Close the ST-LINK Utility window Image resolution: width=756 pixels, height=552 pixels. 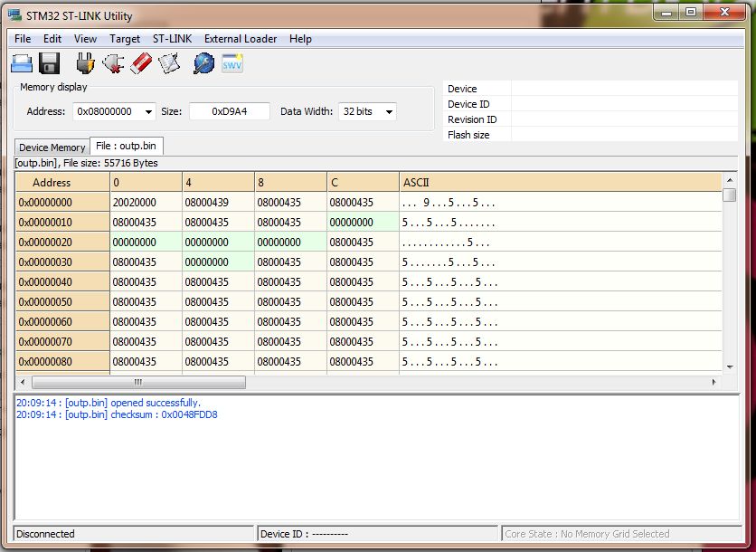click(x=724, y=13)
